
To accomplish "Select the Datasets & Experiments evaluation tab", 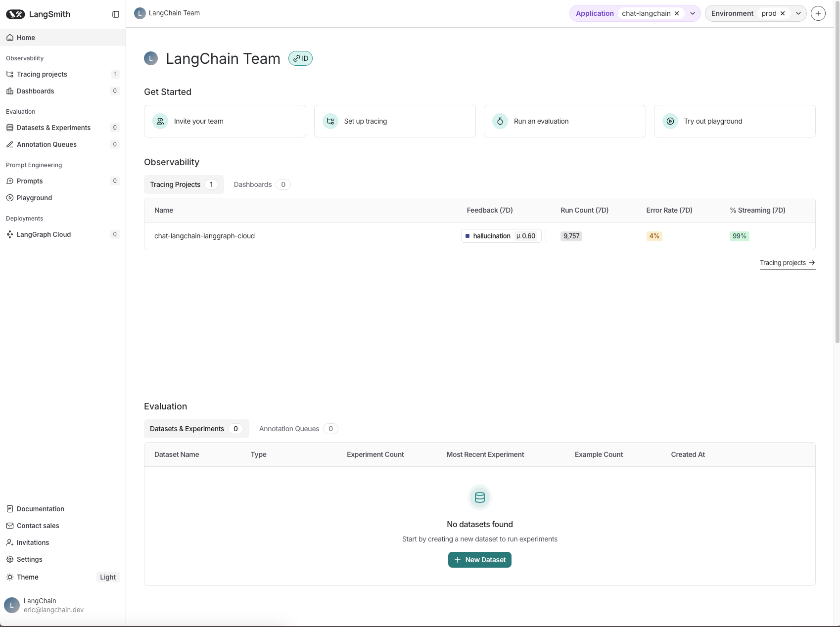I will [196, 429].
